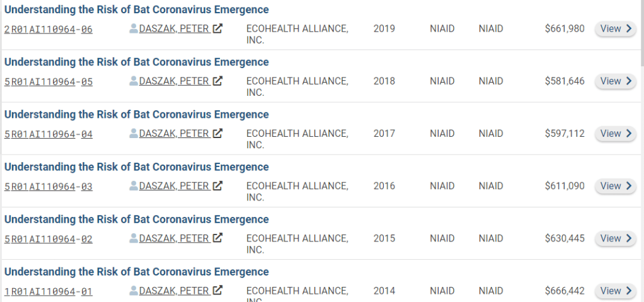644x302 pixels.
Task: Click View button for the 2018 project
Action: [x=615, y=81]
